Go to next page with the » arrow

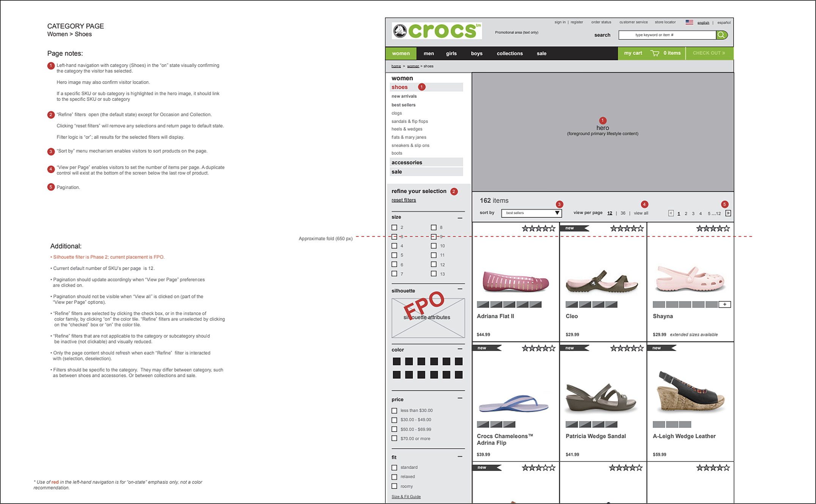coord(728,213)
